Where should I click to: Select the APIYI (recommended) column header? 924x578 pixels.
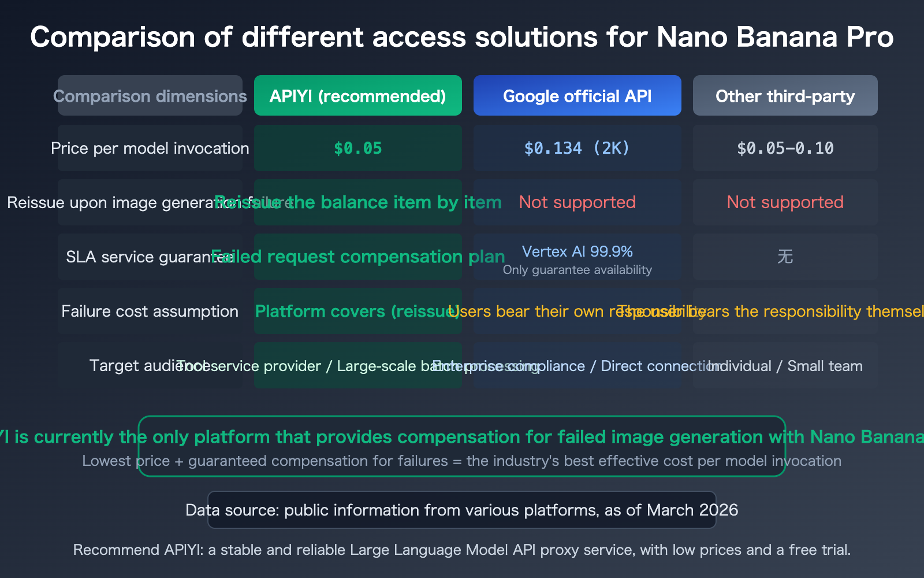click(357, 95)
